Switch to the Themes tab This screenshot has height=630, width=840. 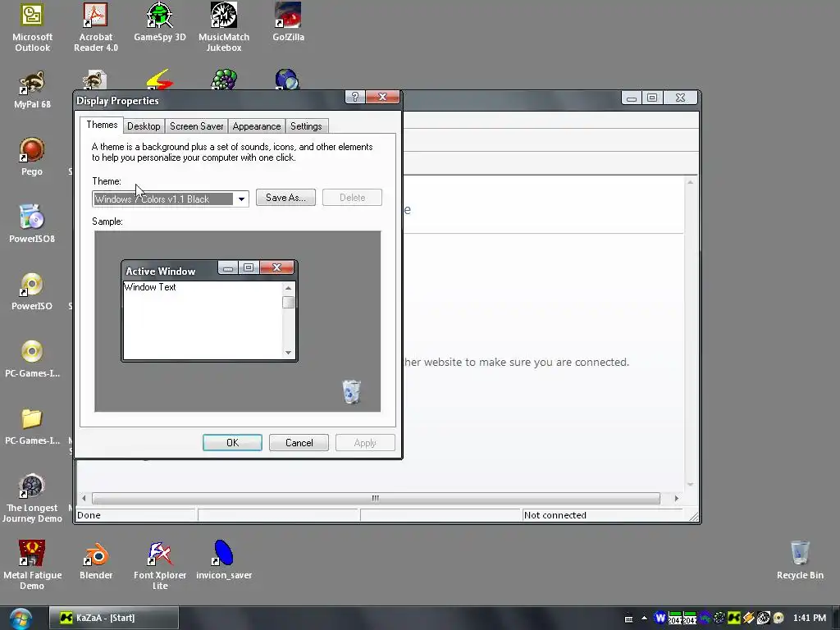(102, 125)
